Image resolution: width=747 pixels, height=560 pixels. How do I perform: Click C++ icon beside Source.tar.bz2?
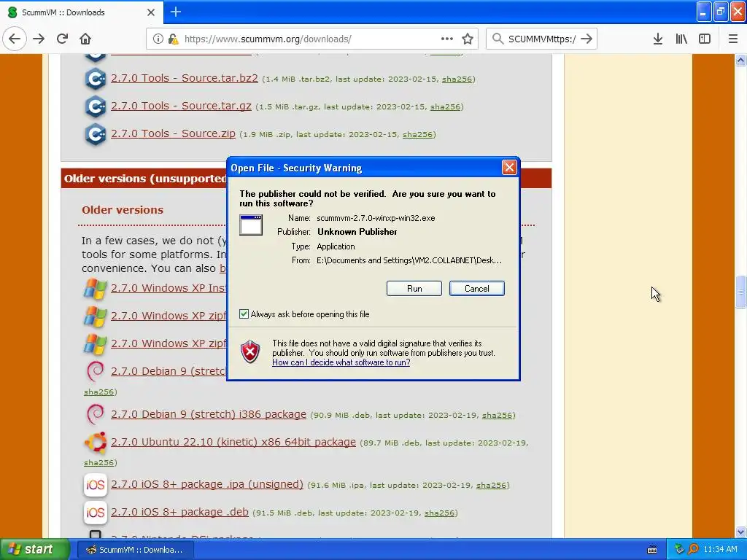click(x=96, y=79)
